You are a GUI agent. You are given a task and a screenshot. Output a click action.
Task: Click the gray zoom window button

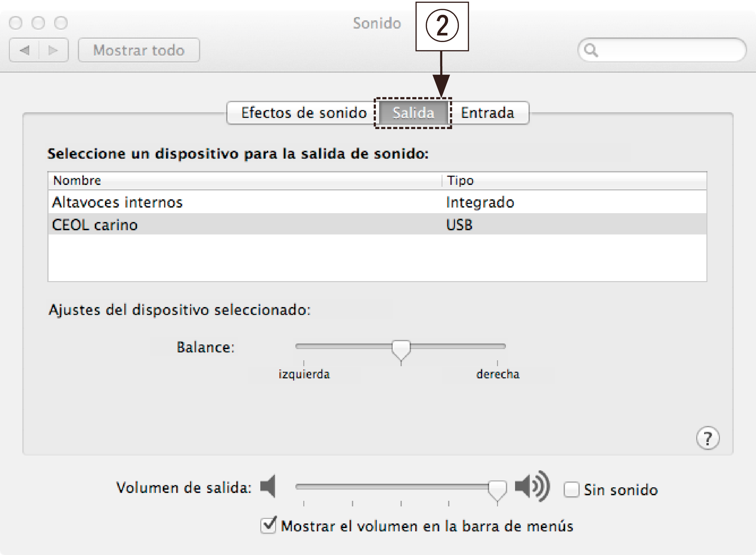point(61,23)
